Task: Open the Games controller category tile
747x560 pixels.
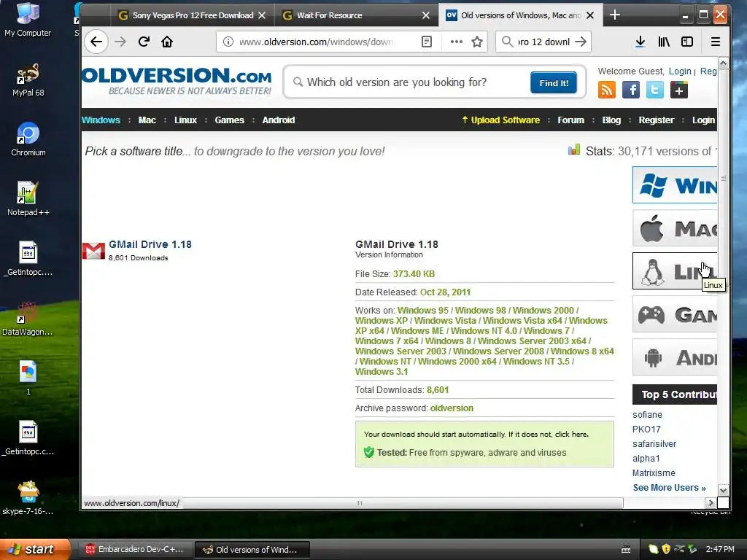Action: point(675,314)
